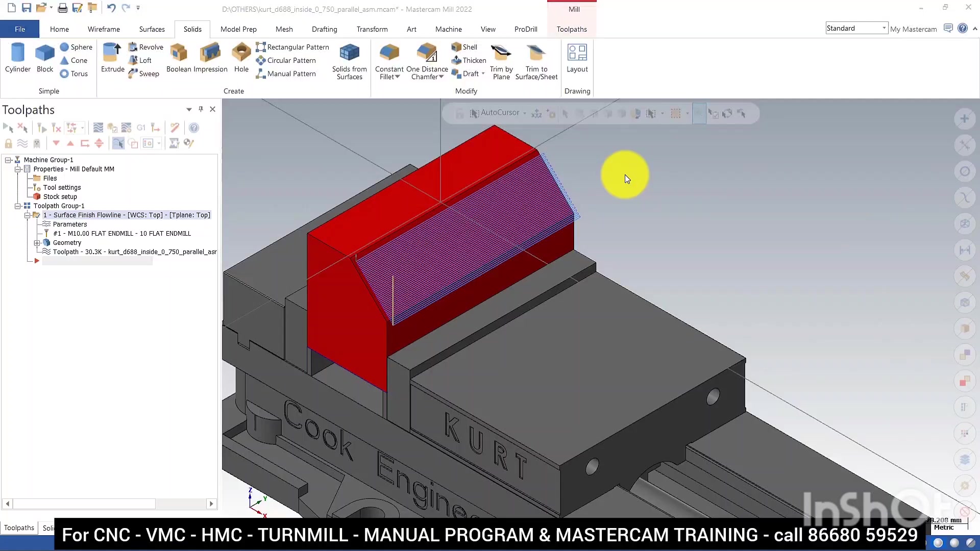Move insert arrow down one item

[56, 143]
